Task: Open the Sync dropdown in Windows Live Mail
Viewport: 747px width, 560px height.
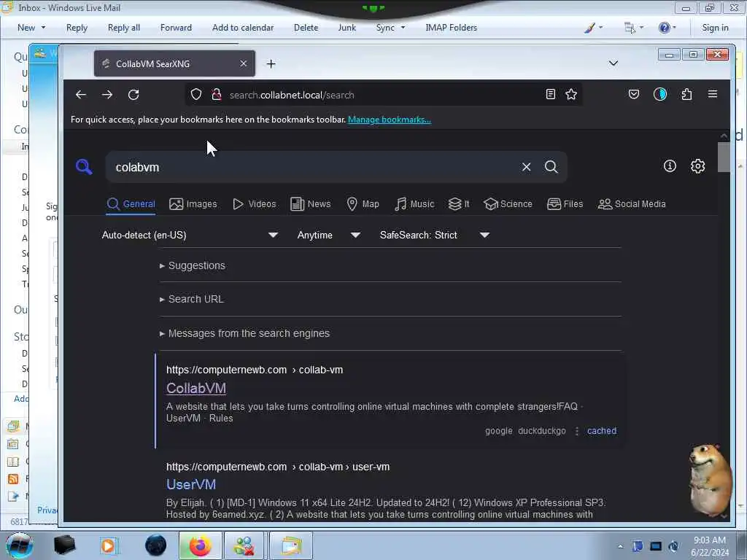Action: [x=391, y=28]
